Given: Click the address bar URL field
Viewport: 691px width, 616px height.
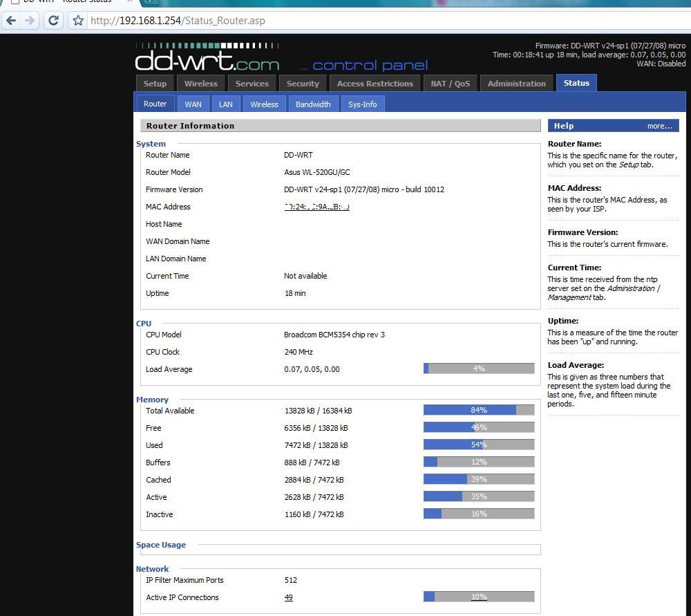Looking at the screenshot, I should point(388,21).
